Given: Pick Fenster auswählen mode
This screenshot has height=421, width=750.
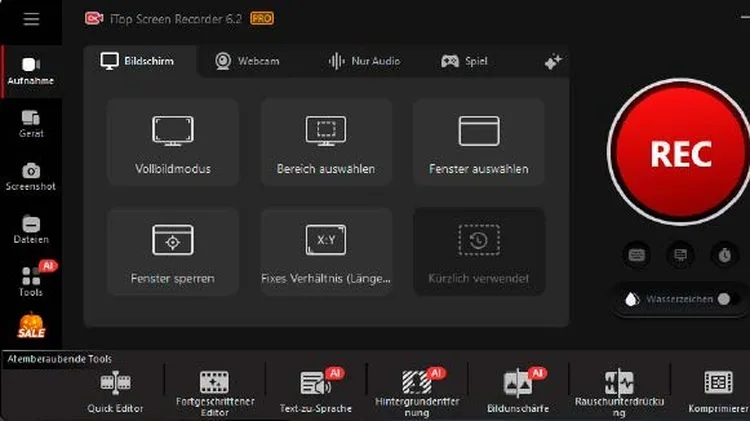Looking at the screenshot, I should point(478,143).
